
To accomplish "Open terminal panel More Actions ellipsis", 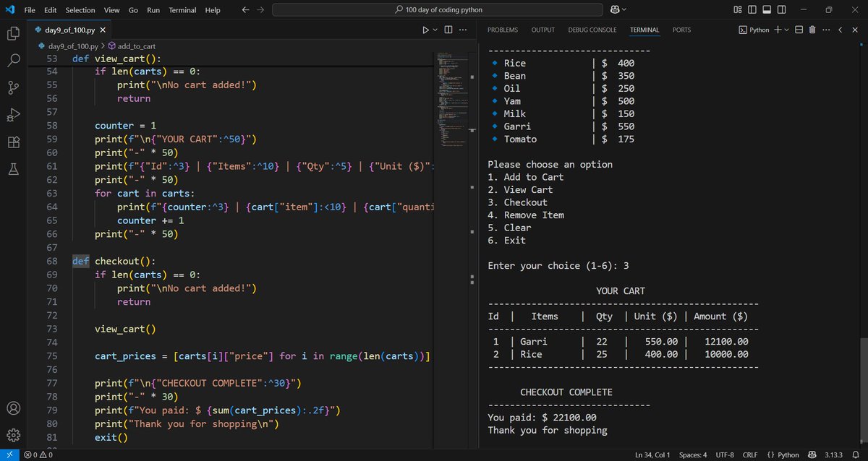I will [x=826, y=30].
